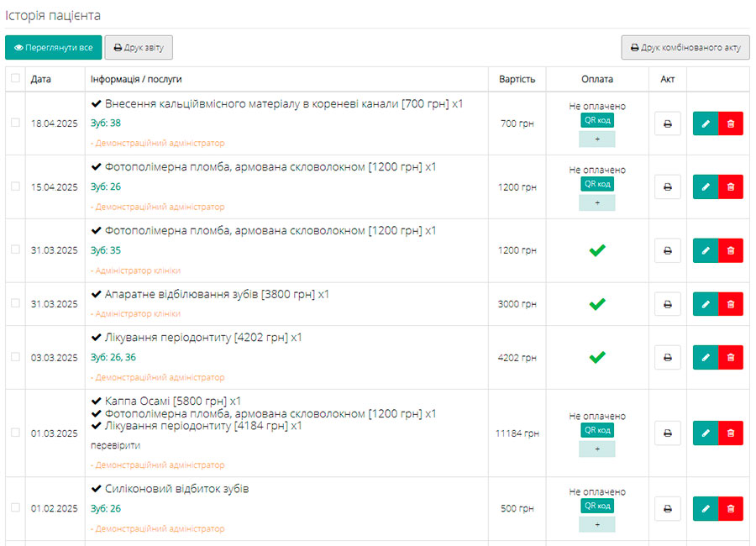Edit the 18.04.2025 calcium material record

(706, 123)
